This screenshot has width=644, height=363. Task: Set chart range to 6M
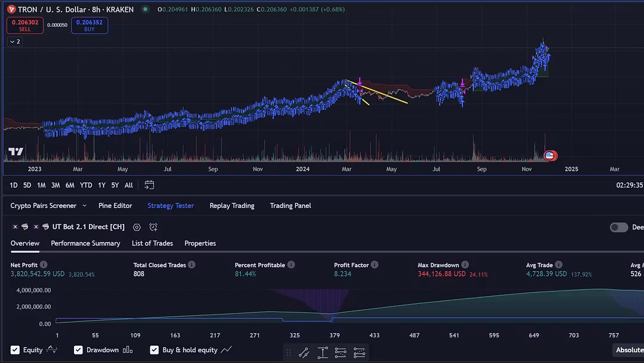coord(70,186)
